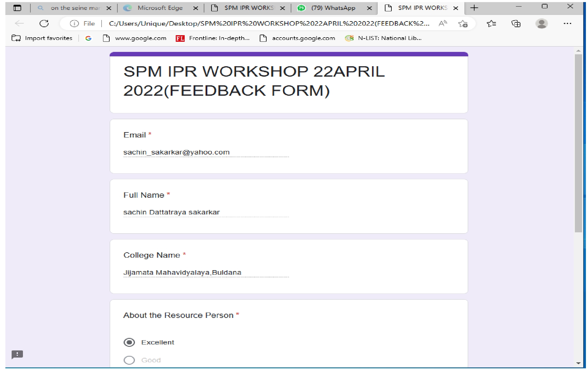
Task: Click the scrollbar up arrow
Action: [578, 51]
